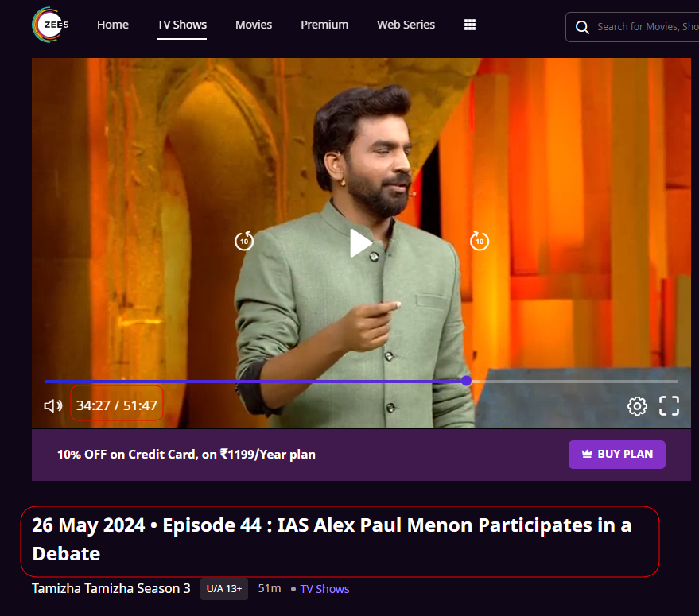This screenshot has height=616, width=699.
Task: Click the ZEE5 logo
Action: [x=50, y=25]
